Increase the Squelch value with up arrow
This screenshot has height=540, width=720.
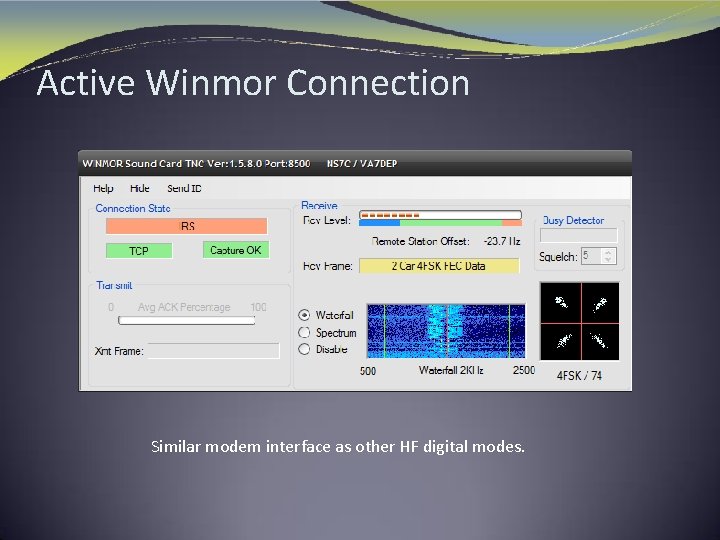click(608, 252)
